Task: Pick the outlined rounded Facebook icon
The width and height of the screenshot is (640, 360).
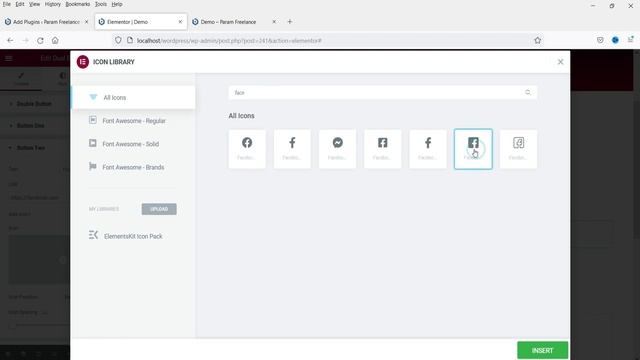Action: click(518, 149)
